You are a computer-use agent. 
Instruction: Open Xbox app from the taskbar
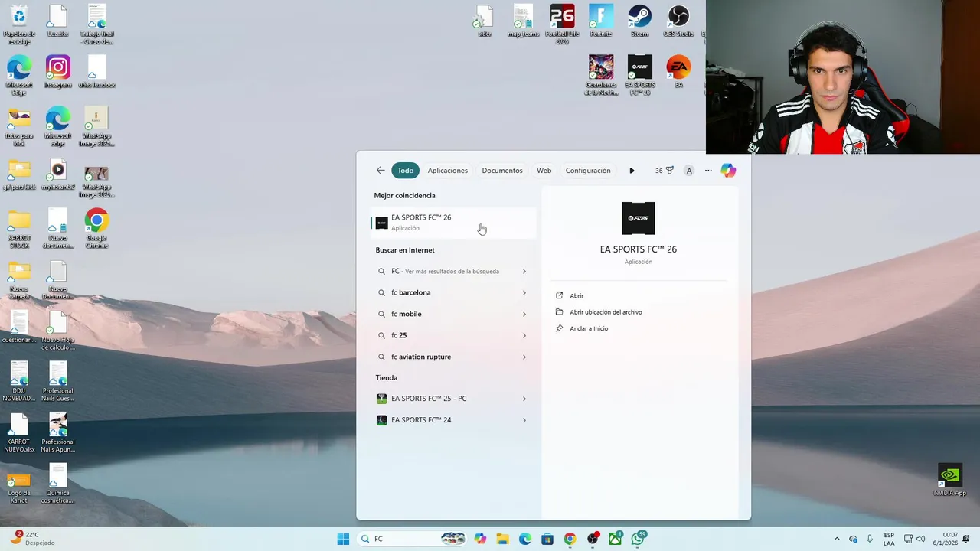pyautogui.click(x=616, y=539)
